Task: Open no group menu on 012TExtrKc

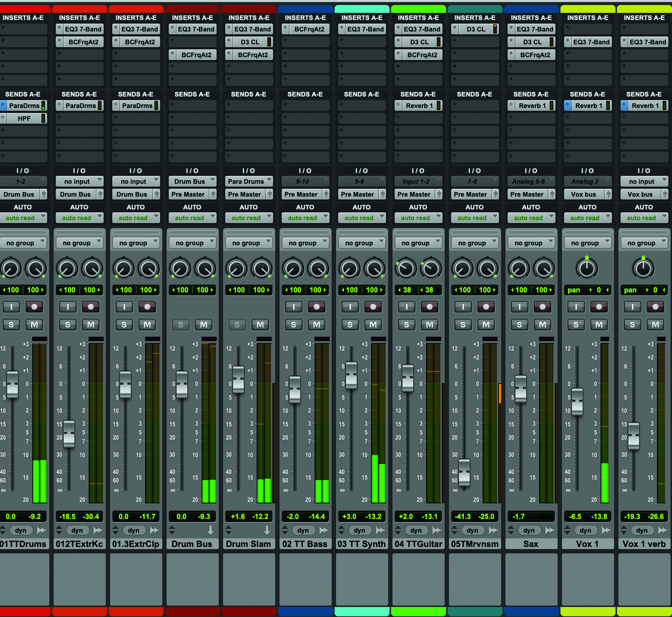Action: 80,243
